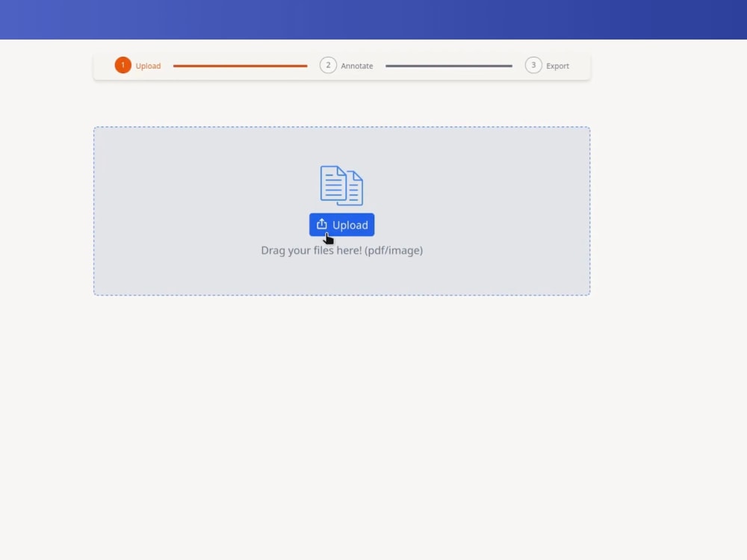This screenshot has height=560, width=747.
Task: Click the Export step label
Action: pos(557,66)
